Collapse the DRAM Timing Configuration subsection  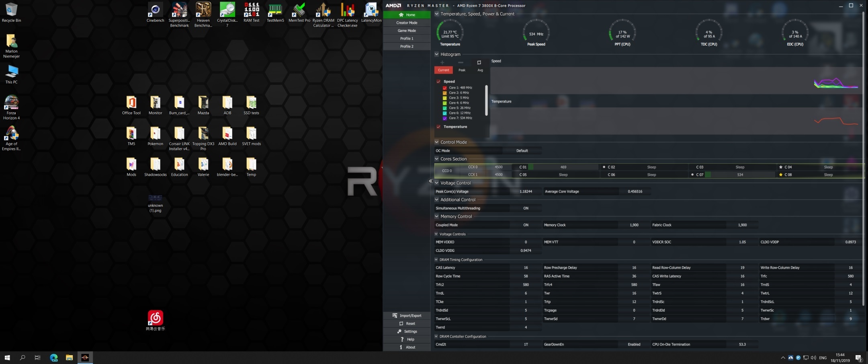point(436,260)
